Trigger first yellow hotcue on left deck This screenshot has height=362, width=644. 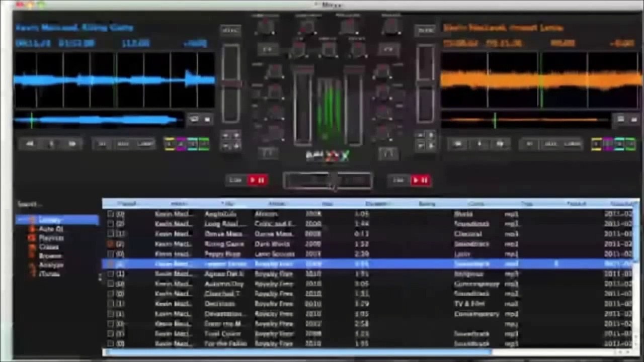click(170, 144)
